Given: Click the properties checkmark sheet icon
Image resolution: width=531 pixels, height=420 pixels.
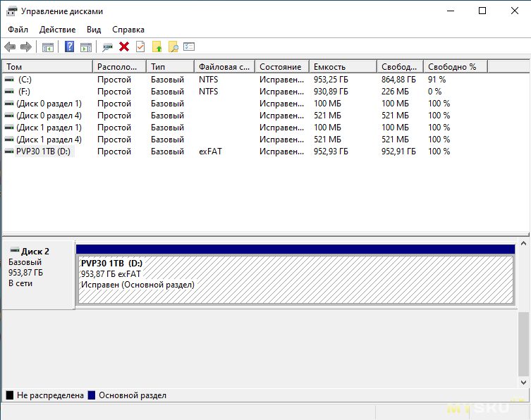Looking at the screenshot, I should pyautogui.click(x=140, y=47).
